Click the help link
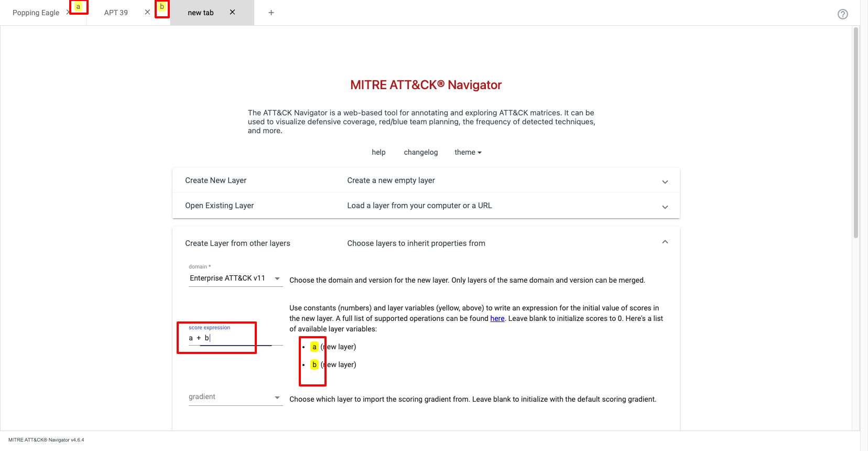 point(378,152)
